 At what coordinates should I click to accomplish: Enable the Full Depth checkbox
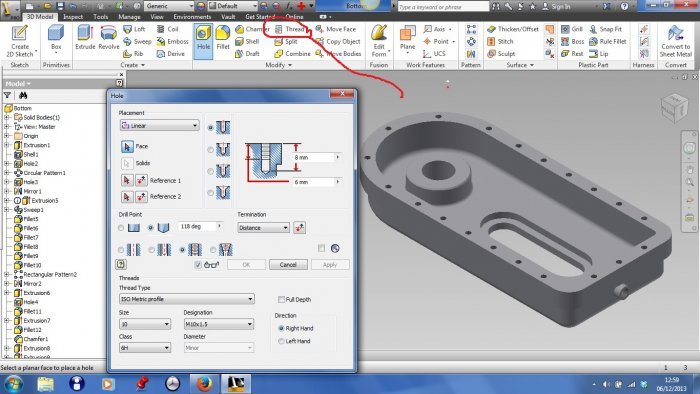[281, 299]
